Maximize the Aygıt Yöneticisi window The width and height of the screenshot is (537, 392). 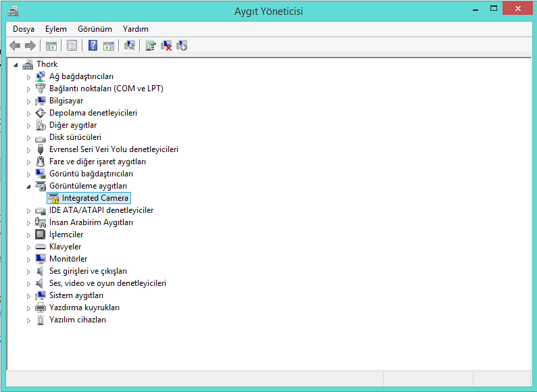tap(494, 9)
